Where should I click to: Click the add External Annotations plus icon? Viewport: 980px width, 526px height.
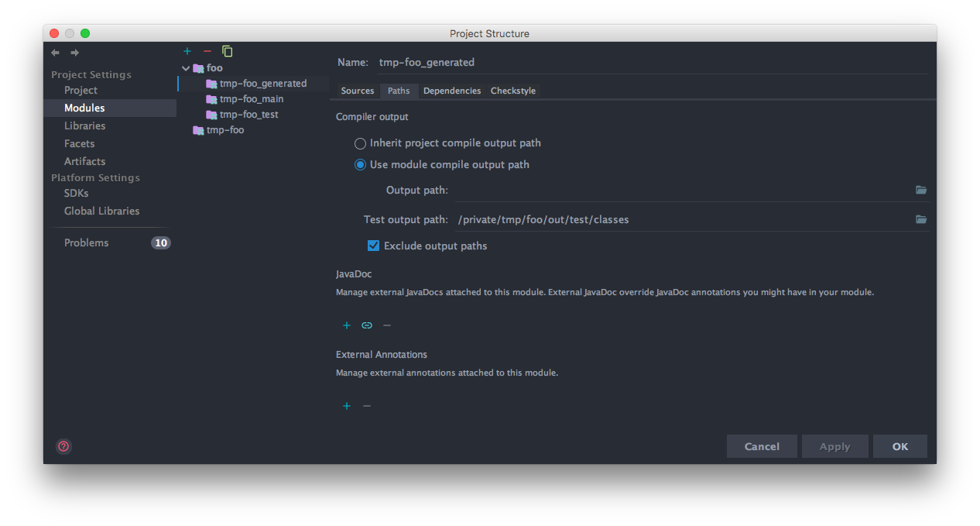click(346, 405)
